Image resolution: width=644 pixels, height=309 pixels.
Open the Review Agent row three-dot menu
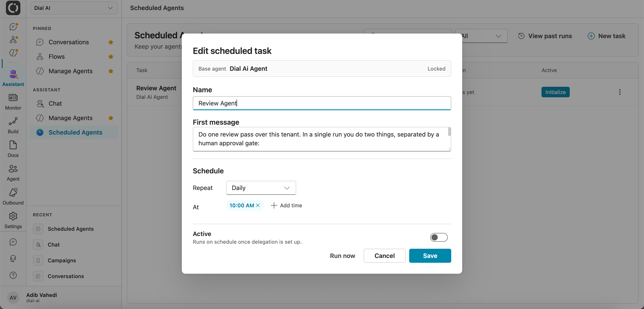[620, 92]
